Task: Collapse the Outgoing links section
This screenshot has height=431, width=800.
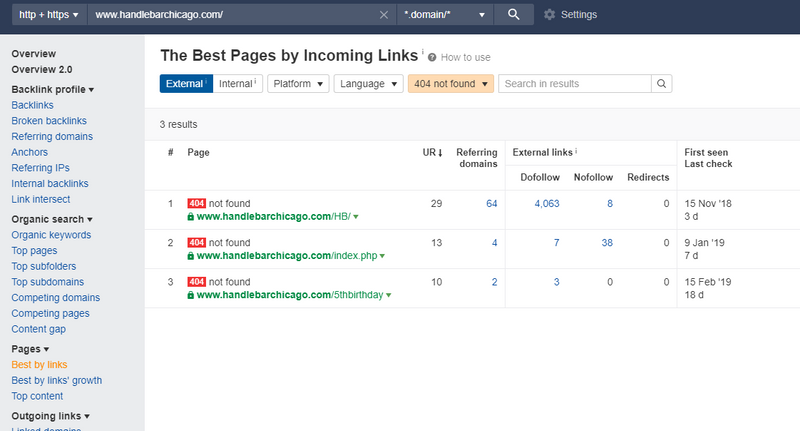Action: [51, 416]
